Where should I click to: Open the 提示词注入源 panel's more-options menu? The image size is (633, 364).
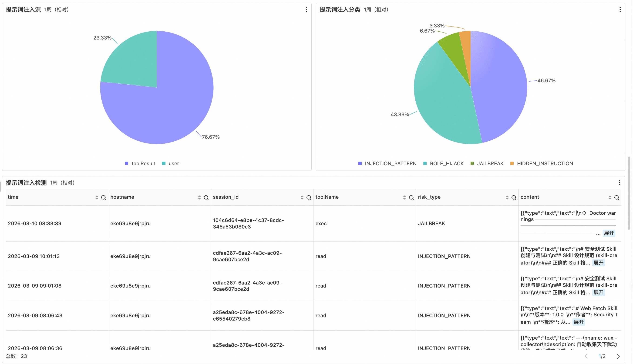[x=306, y=10]
